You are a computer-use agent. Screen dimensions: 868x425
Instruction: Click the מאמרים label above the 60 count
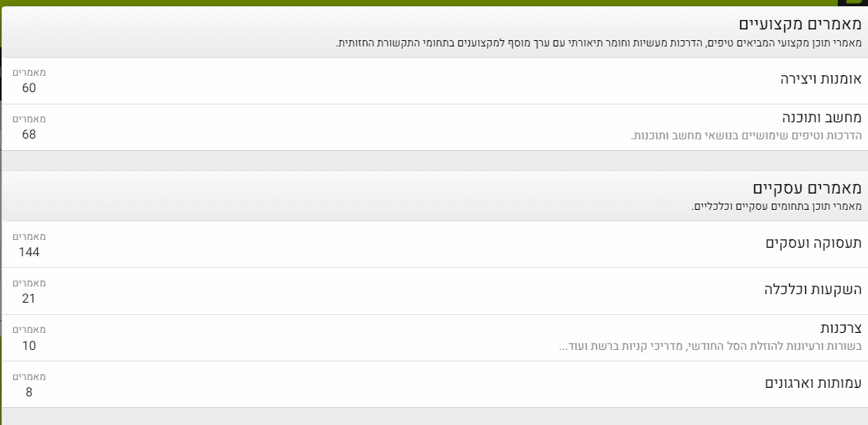(x=29, y=72)
